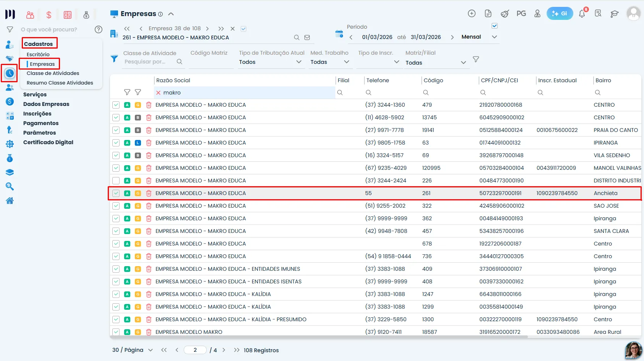Open the money bag module icon
The width and height of the screenshot is (644, 361).
pos(86,15)
